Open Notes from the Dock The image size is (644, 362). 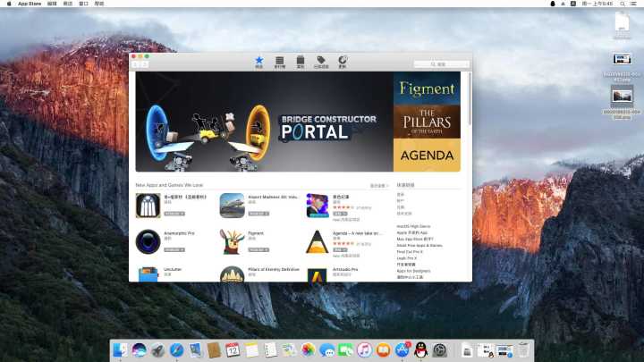(x=251, y=350)
